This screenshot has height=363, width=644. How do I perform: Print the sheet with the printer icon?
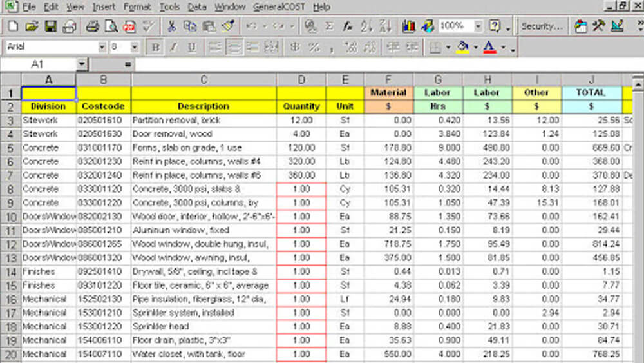pos(92,26)
